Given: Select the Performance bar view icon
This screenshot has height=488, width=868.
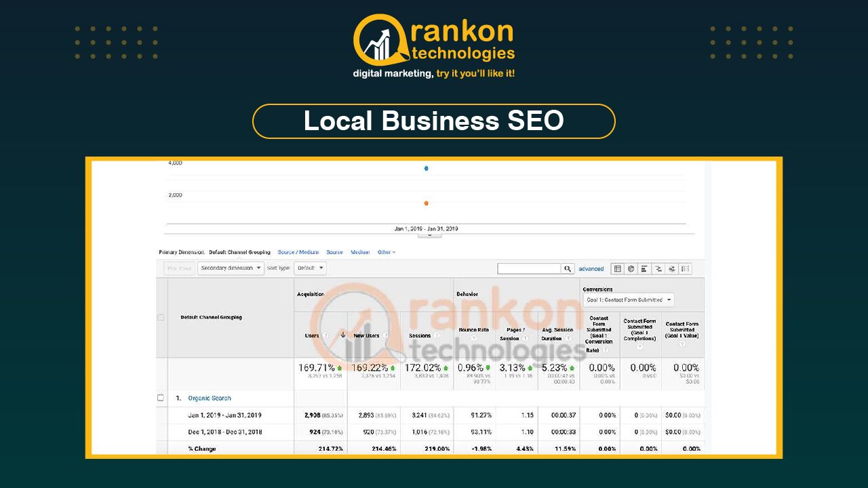Looking at the screenshot, I should tap(644, 268).
